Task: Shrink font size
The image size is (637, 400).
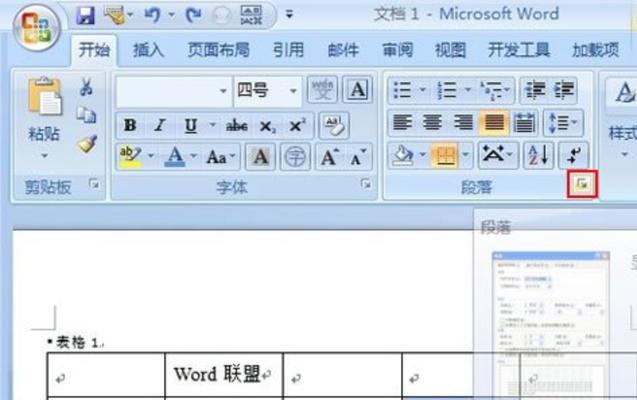Action: point(358,157)
